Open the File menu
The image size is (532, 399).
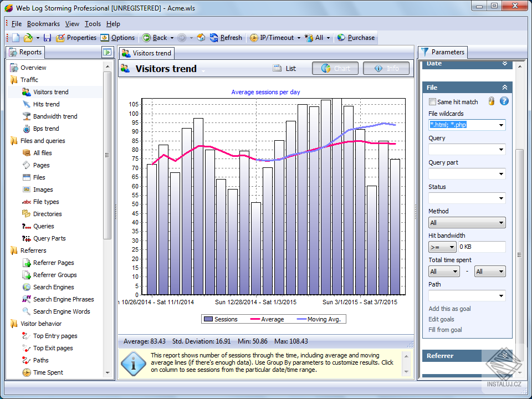coord(16,24)
